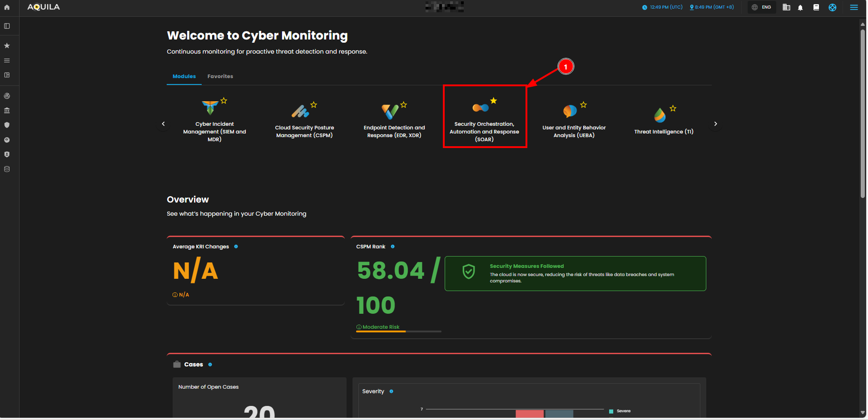Image resolution: width=868 pixels, height=420 pixels.
Task: Click the speedometer gauge sidebar icon
Action: (7, 140)
